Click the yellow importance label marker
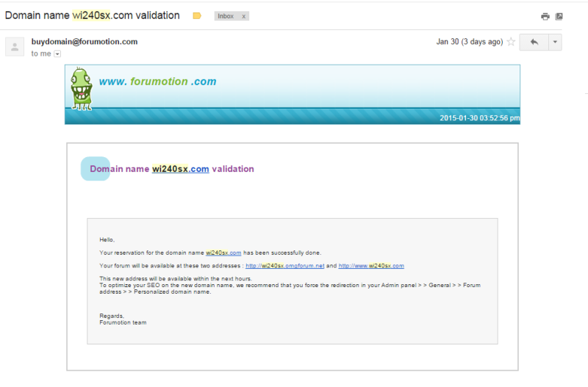This screenshot has width=588, height=387. coord(197,15)
